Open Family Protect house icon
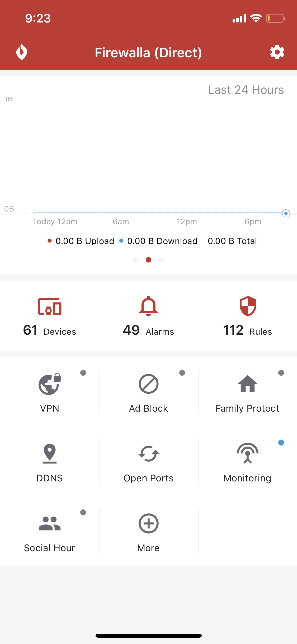 tap(247, 384)
